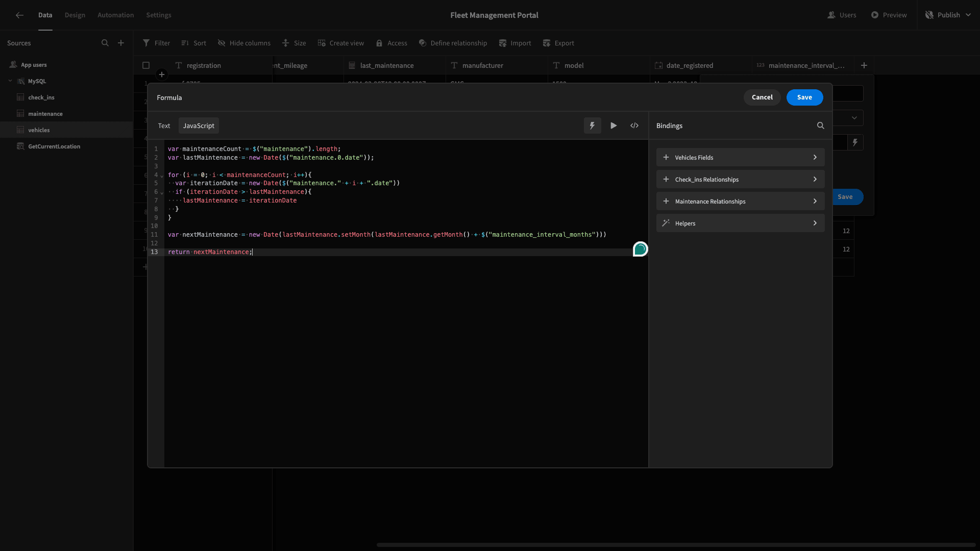Expand Helpers bindings section

tap(740, 223)
